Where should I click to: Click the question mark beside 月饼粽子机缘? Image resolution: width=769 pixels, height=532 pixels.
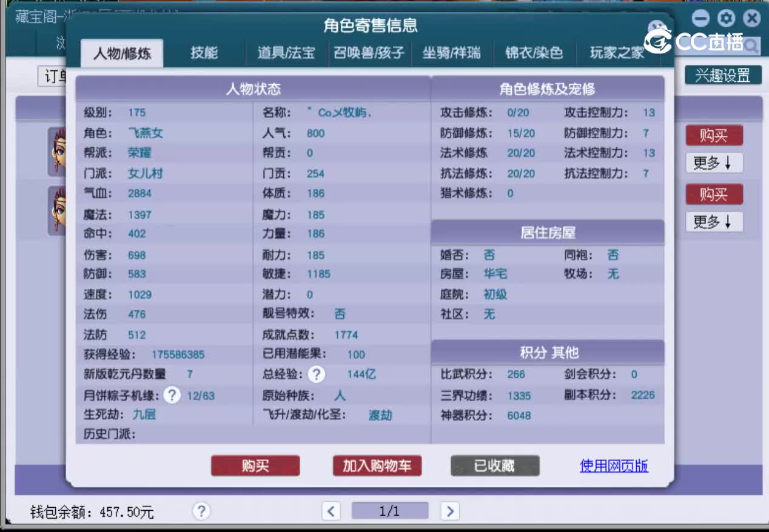pyautogui.click(x=172, y=395)
